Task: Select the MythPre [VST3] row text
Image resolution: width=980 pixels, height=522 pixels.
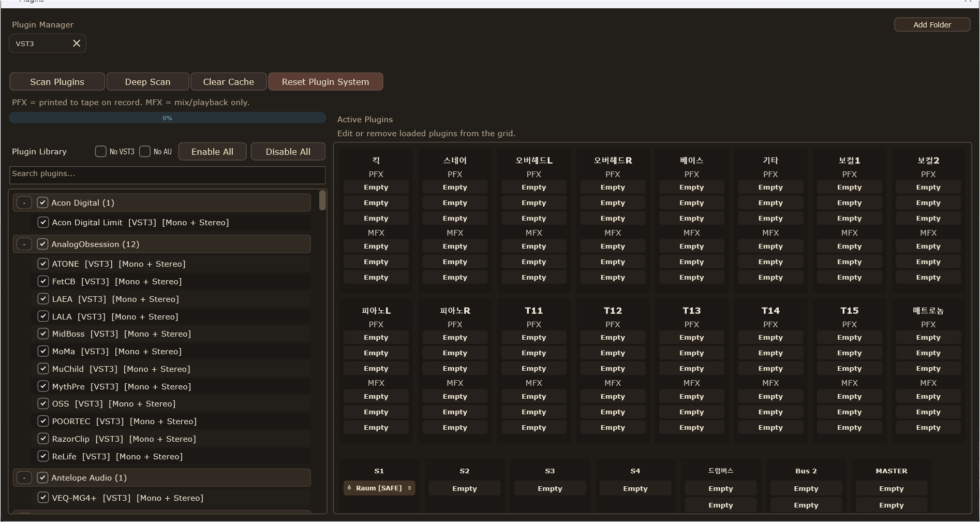Action: pyautogui.click(x=122, y=386)
